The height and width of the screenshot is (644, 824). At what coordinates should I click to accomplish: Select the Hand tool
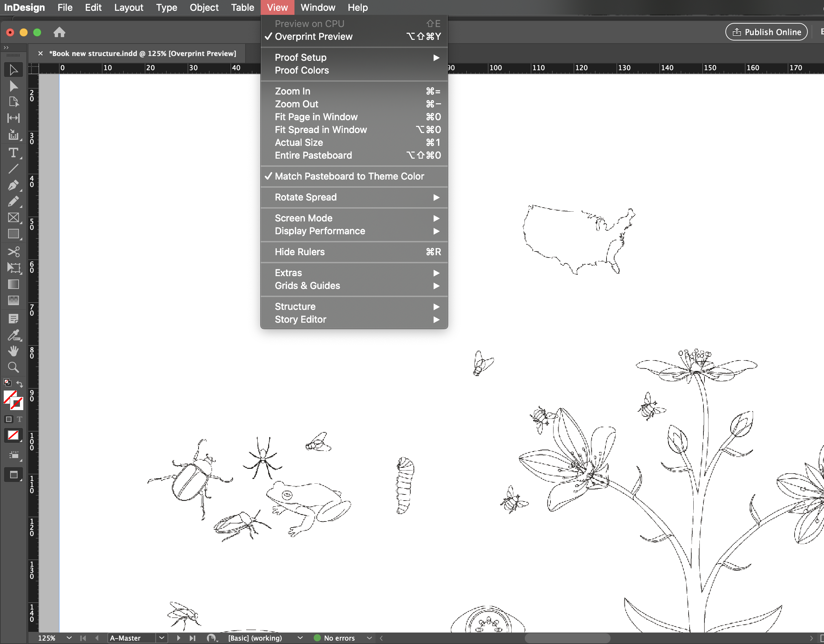coord(13,351)
